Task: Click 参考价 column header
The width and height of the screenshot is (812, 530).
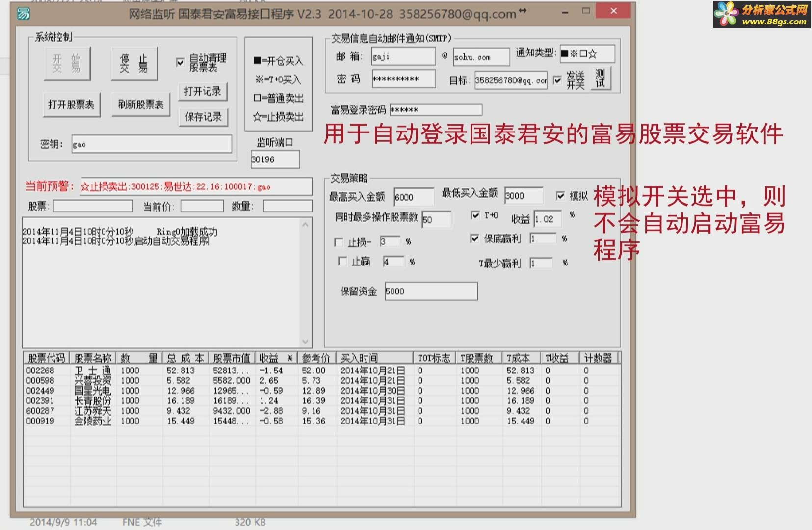Action: (317, 358)
